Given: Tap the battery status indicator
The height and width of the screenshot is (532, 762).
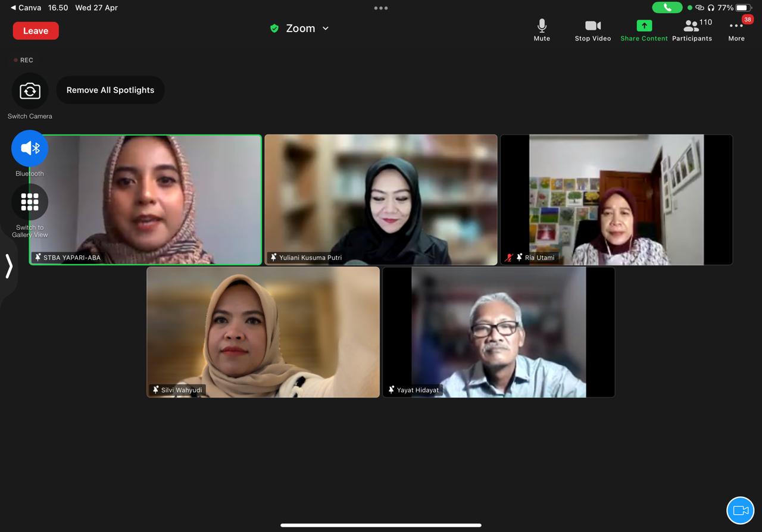Looking at the screenshot, I should click(x=744, y=8).
